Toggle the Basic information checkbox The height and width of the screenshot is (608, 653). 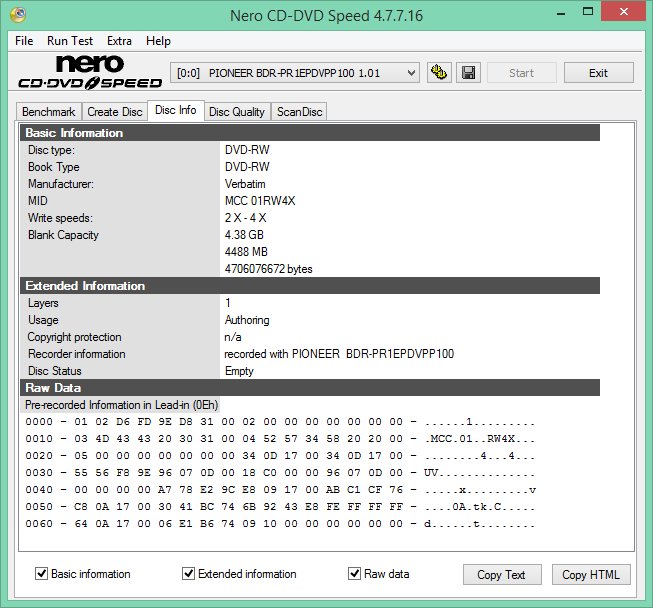[41, 573]
